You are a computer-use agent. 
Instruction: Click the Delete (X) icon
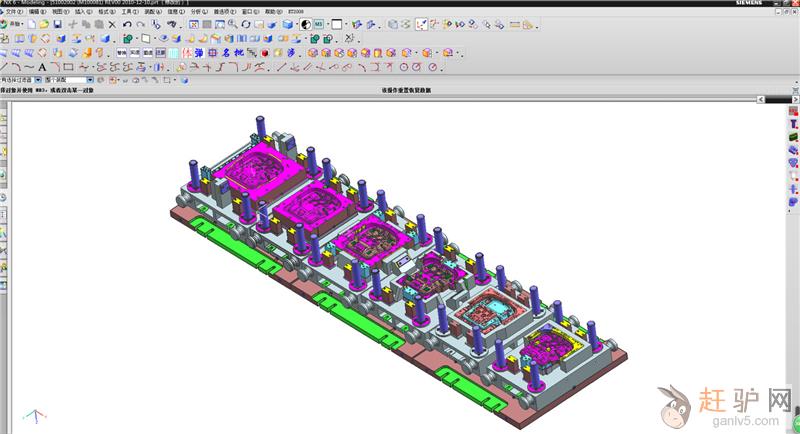click(x=110, y=23)
